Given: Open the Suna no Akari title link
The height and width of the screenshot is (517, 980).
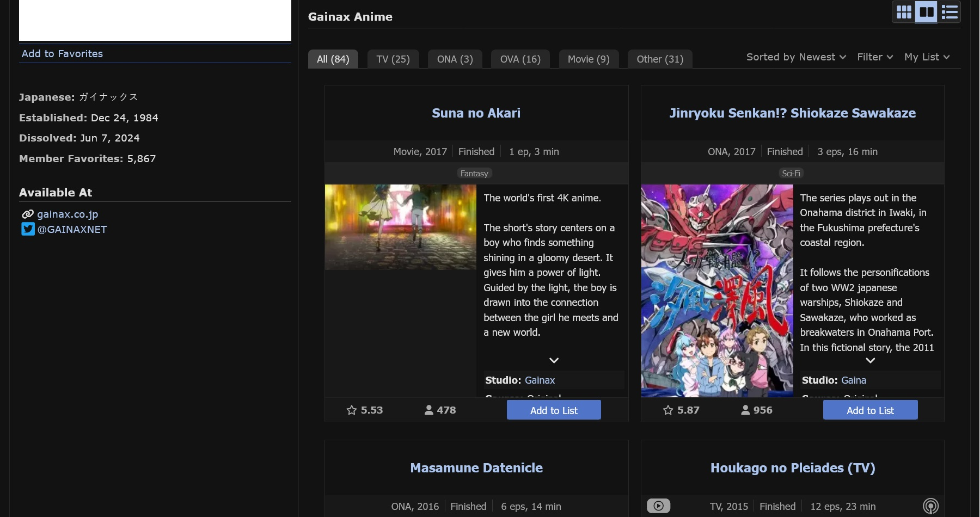Looking at the screenshot, I should coord(476,113).
